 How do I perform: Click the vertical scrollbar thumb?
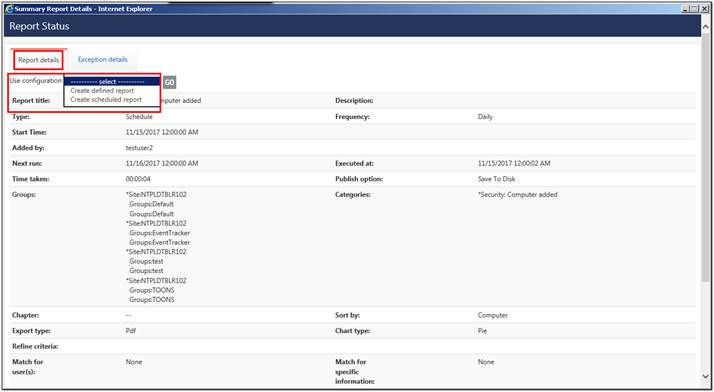coord(706,157)
